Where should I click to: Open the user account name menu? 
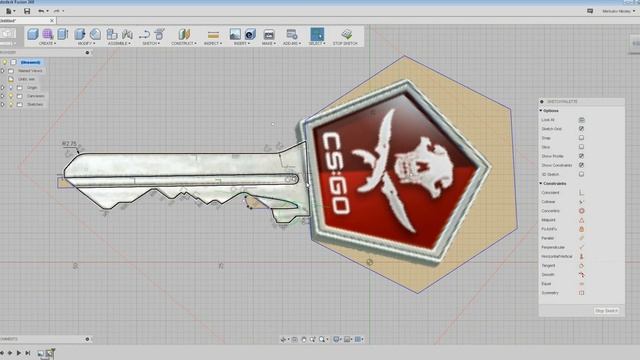coord(618,11)
